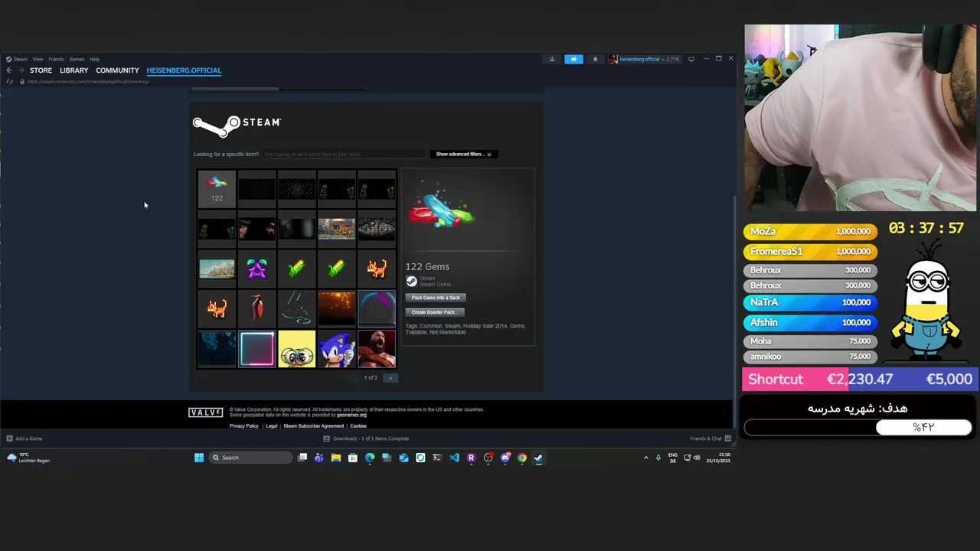Image resolution: width=980 pixels, height=551 pixels.
Task: Open File Explorer from taskbar
Action: pyautogui.click(x=335, y=458)
